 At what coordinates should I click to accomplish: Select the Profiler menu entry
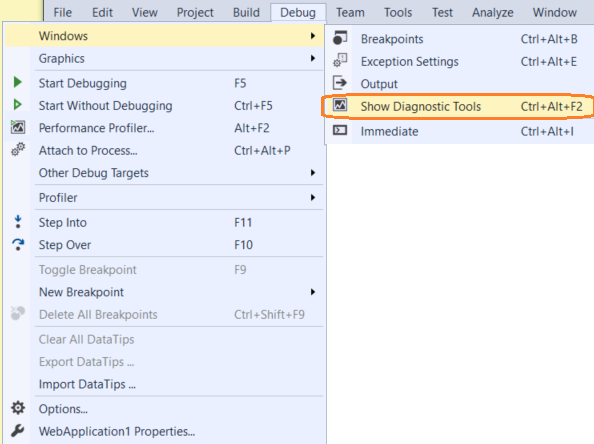pos(164,197)
